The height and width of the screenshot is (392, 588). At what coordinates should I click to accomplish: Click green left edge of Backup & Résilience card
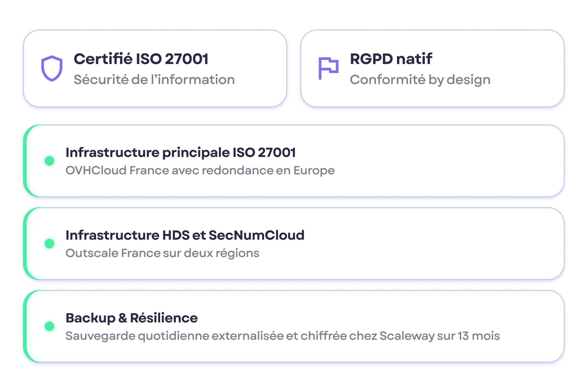[25, 326]
